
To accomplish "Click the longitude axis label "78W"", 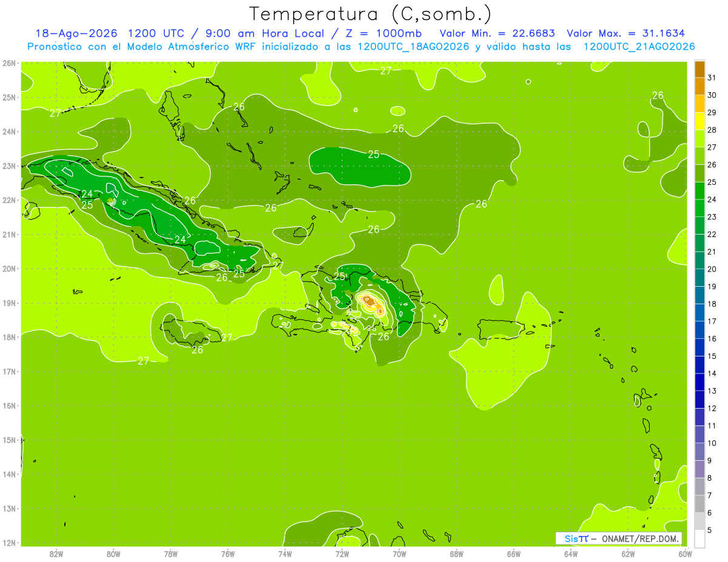I will pyautogui.click(x=170, y=554).
